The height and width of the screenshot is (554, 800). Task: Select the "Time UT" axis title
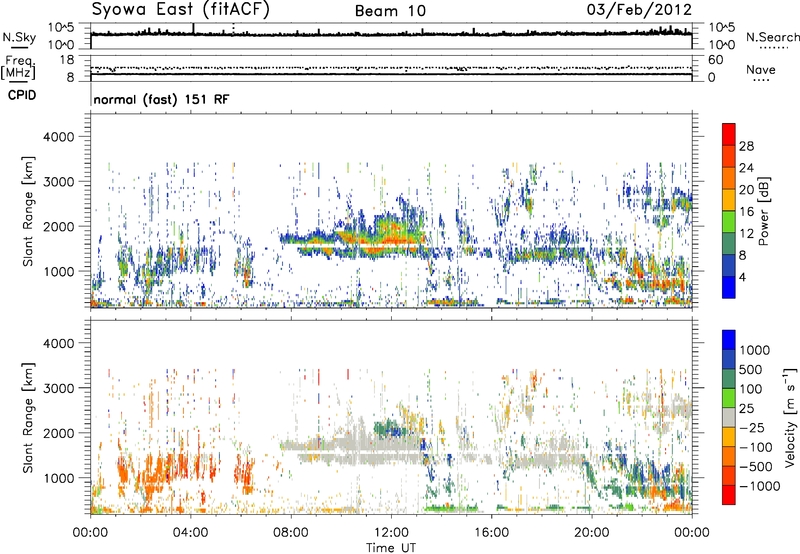pyautogui.click(x=391, y=548)
